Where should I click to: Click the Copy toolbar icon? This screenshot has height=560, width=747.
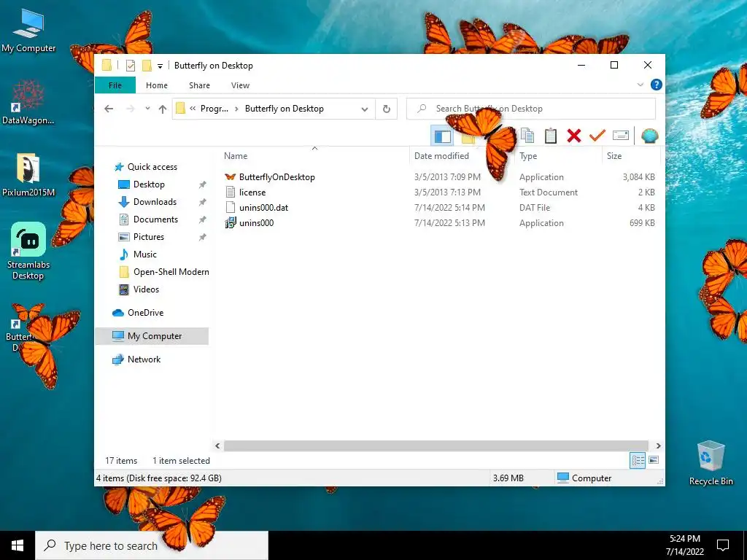[527, 136]
